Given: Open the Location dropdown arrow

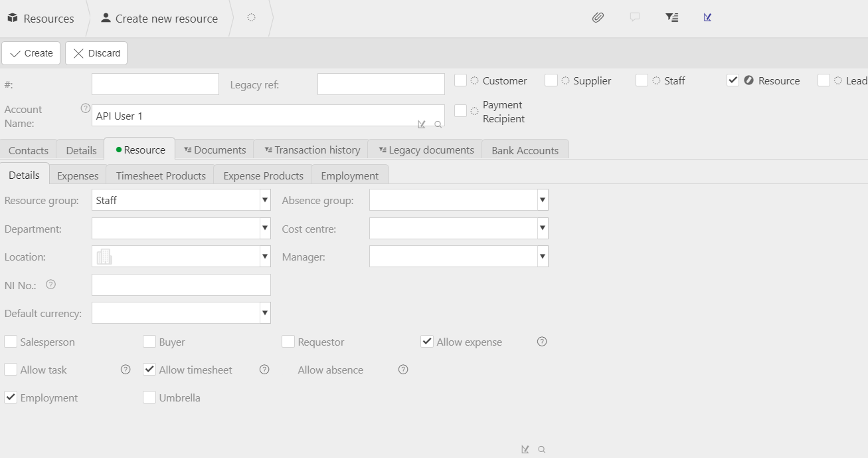Looking at the screenshot, I should (265, 257).
